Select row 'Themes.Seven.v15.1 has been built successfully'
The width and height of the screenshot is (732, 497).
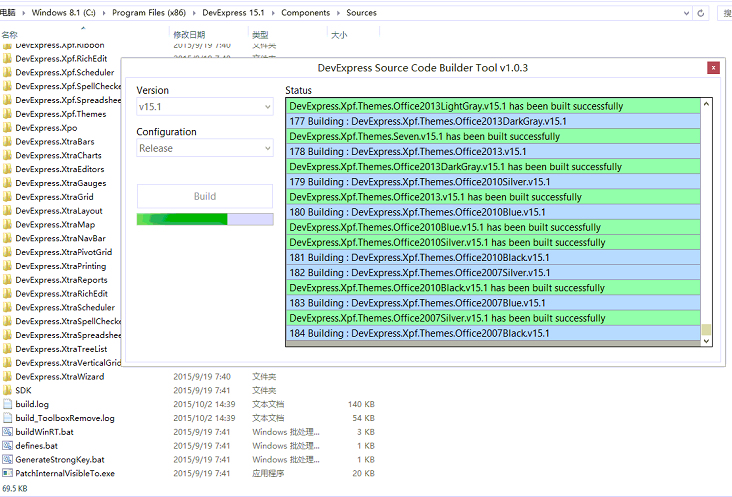coord(493,136)
